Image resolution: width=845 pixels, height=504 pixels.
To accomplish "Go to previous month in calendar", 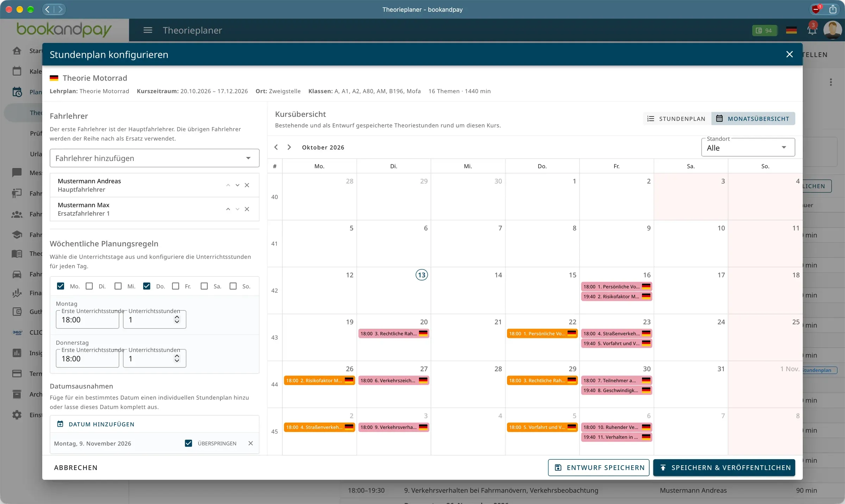I will point(276,147).
